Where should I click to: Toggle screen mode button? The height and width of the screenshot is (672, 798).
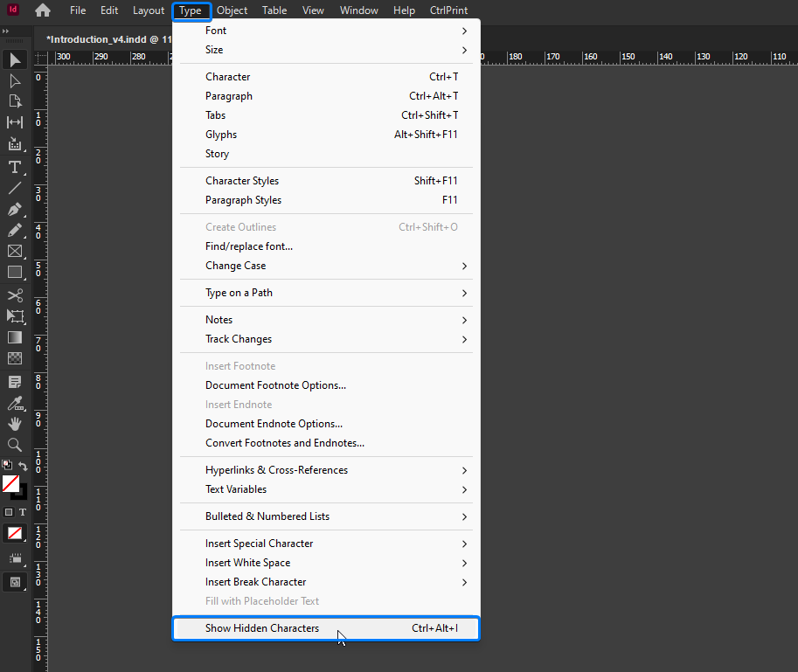coord(15,582)
